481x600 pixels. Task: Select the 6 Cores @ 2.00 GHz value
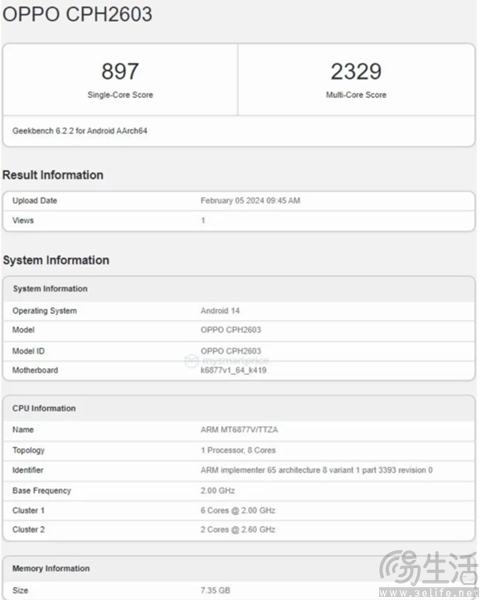click(x=238, y=510)
